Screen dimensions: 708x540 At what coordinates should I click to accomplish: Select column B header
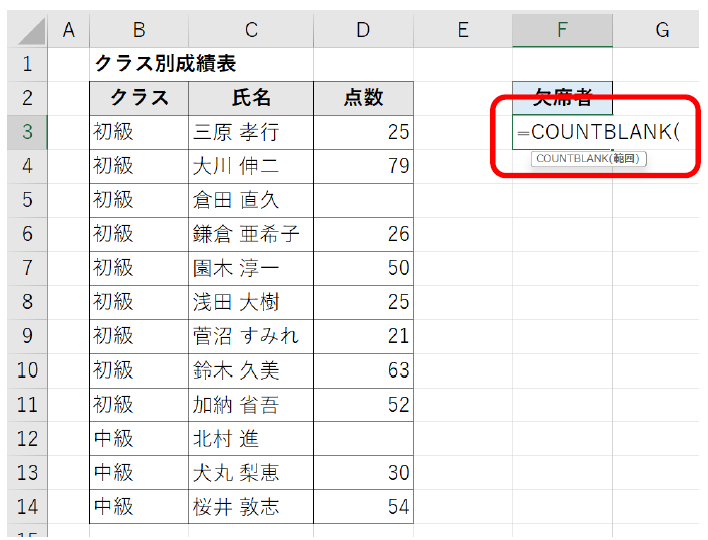click(138, 30)
